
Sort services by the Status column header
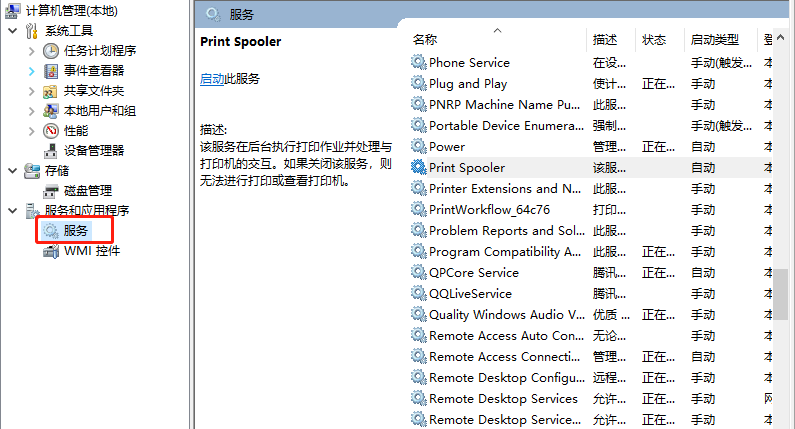(654, 40)
